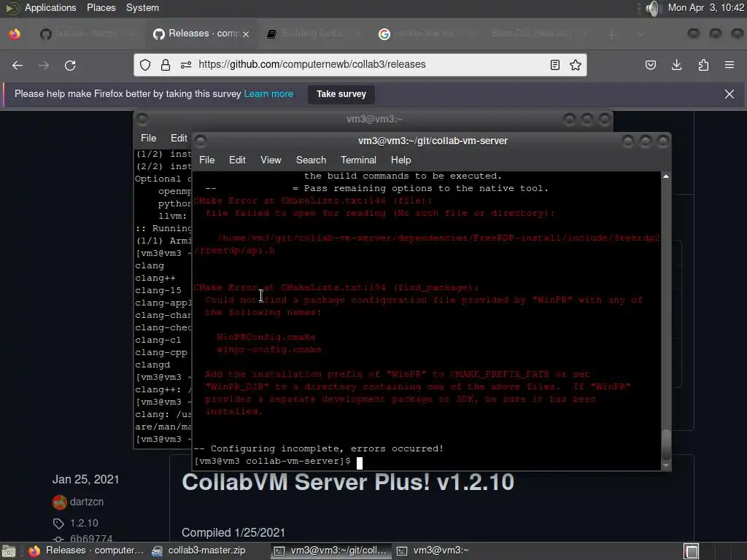This screenshot has height=560, width=747.
Task: Click the window menu button of background vm3 terminal
Action: pos(142,119)
